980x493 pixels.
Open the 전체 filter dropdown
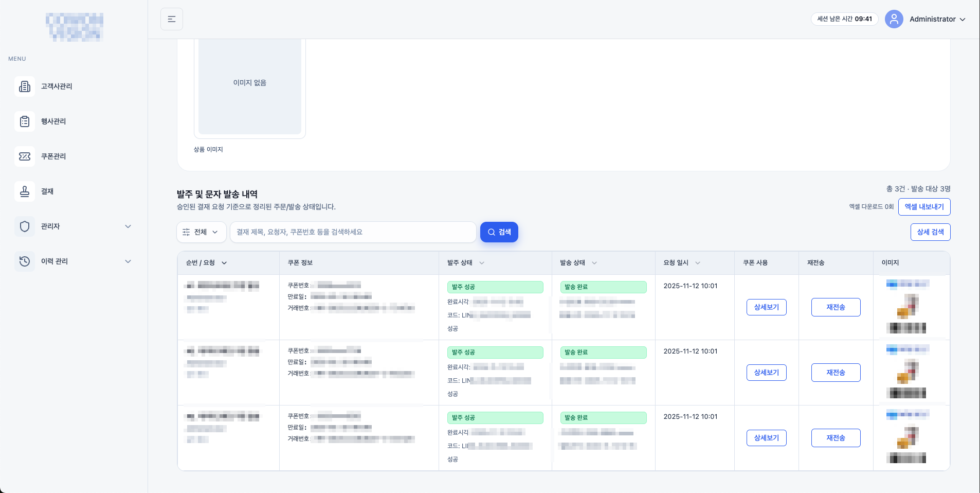tap(201, 232)
